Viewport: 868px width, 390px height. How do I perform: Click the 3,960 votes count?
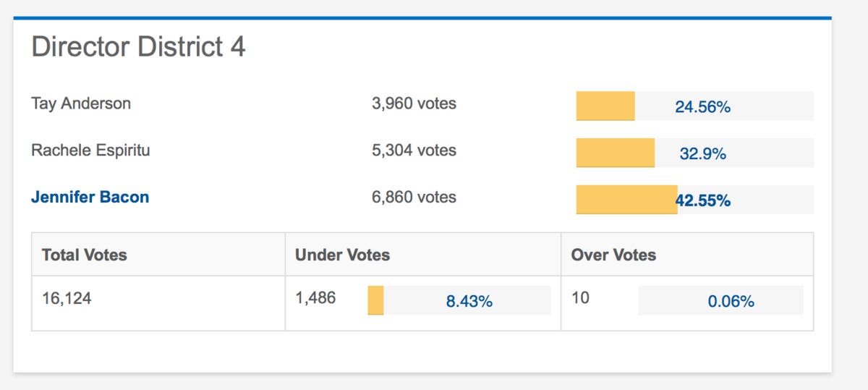[414, 103]
